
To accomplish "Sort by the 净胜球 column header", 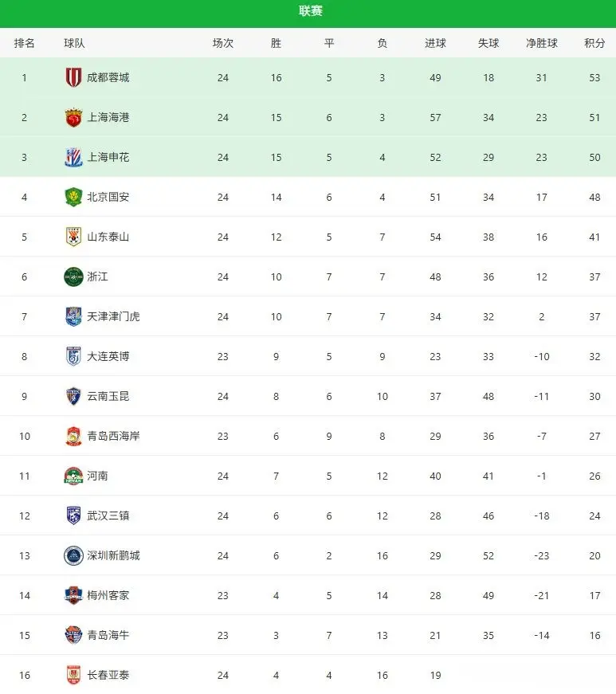I will (x=541, y=43).
